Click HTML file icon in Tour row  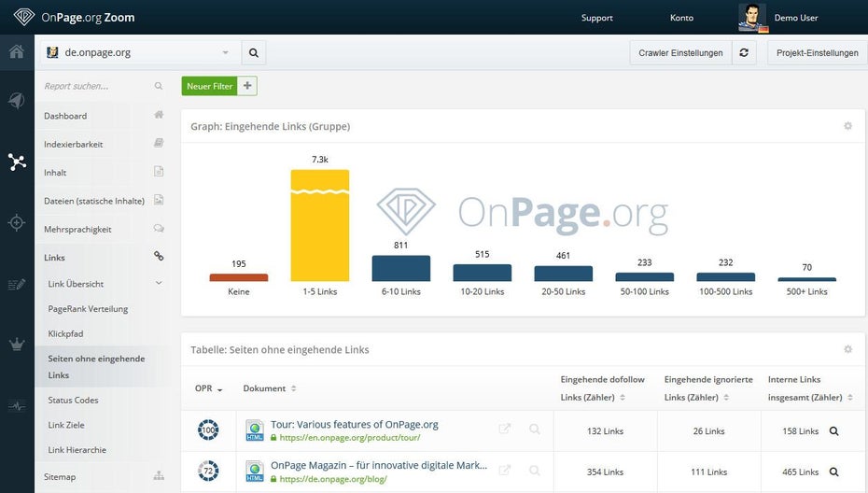pyautogui.click(x=255, y=430)
